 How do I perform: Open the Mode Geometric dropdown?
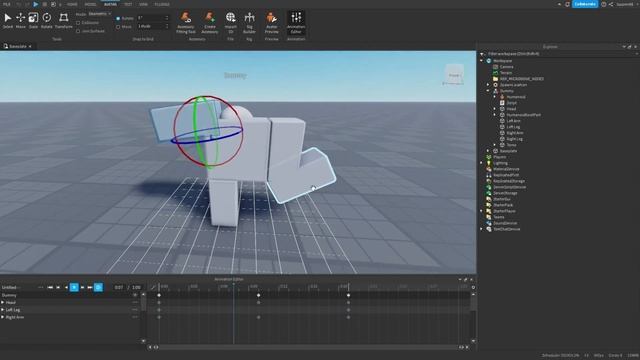(x=100, y=14)
